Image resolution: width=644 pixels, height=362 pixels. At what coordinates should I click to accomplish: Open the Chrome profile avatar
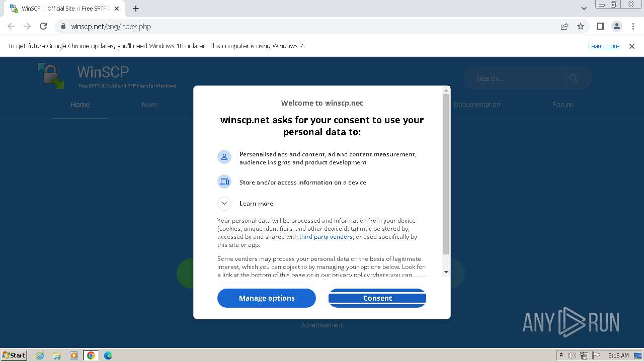(x=617, y=26)
